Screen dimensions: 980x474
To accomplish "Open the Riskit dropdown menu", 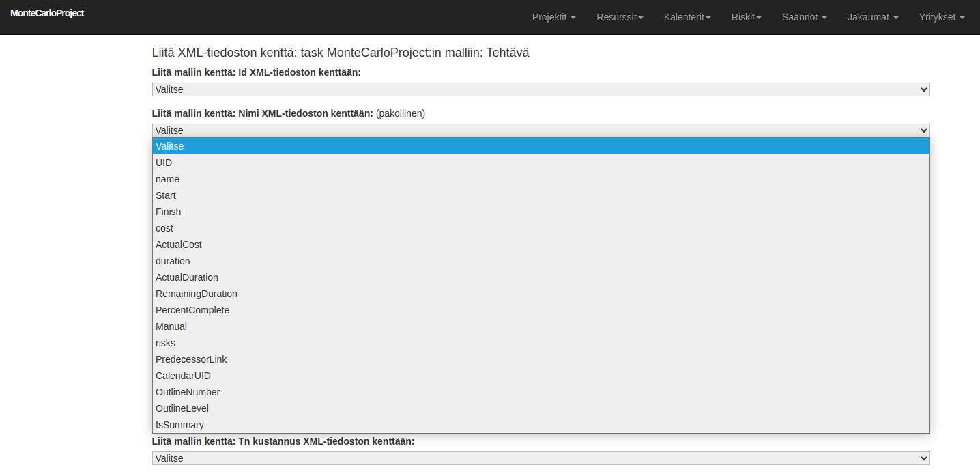I will tap(745, 18).
